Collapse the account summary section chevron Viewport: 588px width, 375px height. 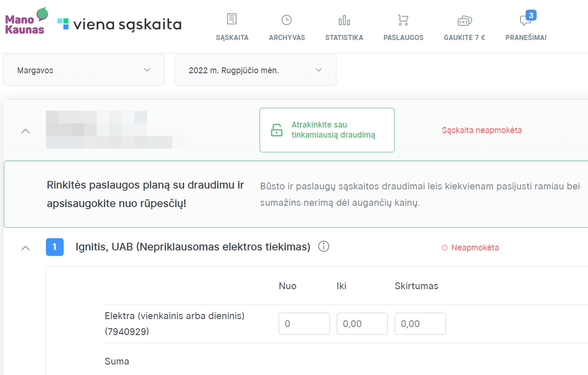(x=26, y=131)
